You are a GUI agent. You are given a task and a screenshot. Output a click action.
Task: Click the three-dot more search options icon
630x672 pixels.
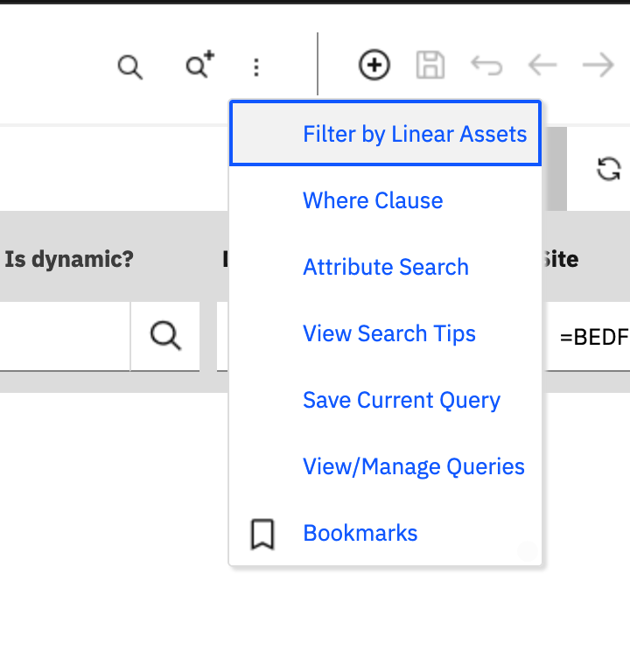(255, 66)
